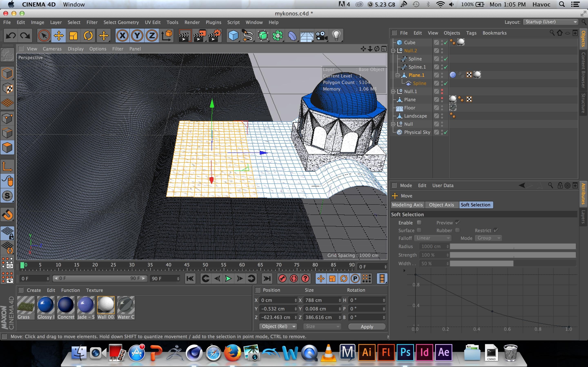Expand the Null.1 object tree
This screenshot has height=367, width=588.
coord(393,92)
